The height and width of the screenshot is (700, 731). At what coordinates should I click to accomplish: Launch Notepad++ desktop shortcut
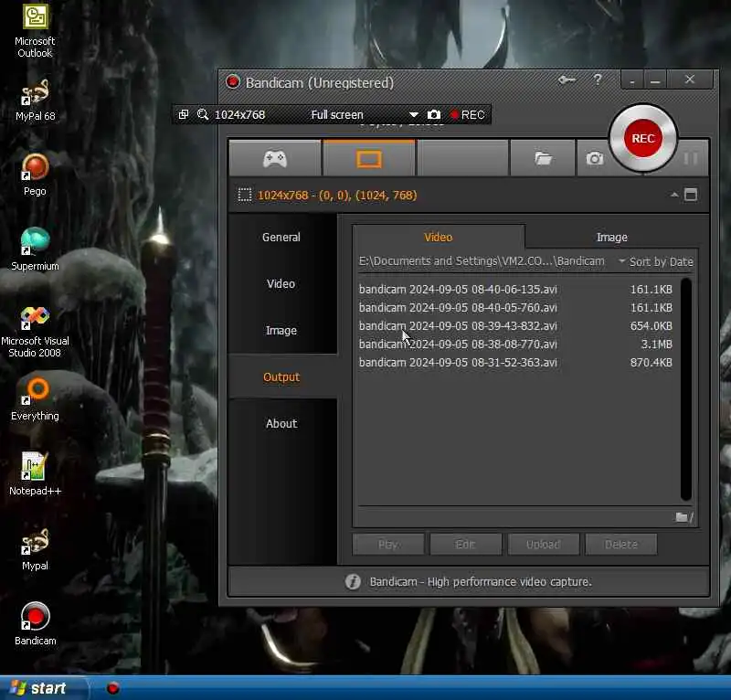tap(35, 474)
